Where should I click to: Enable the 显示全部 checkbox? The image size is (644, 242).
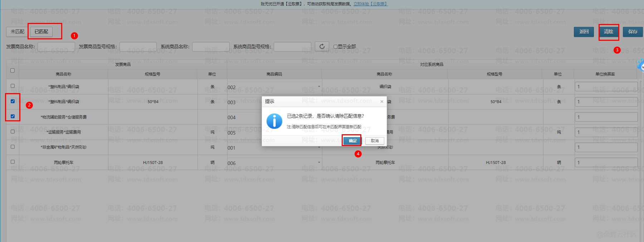pos(335,47)
